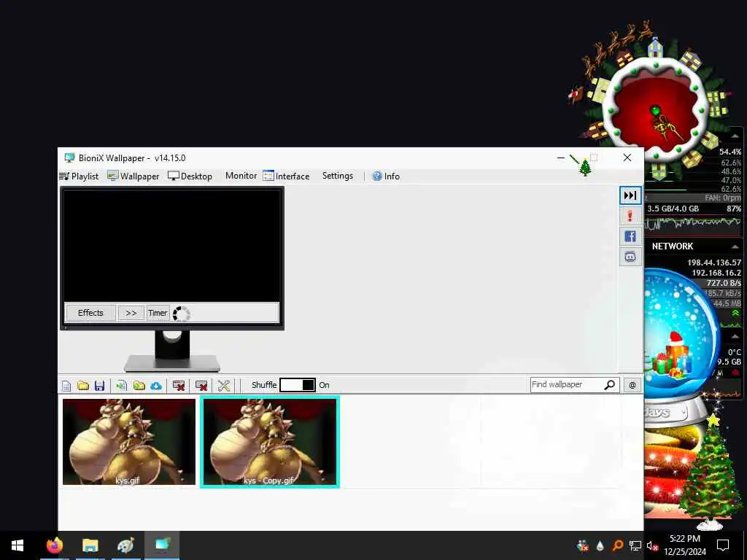Open the Info menu
Image resolution: width=747 pixels, height=560 pixels.
(x=386, y=176)
